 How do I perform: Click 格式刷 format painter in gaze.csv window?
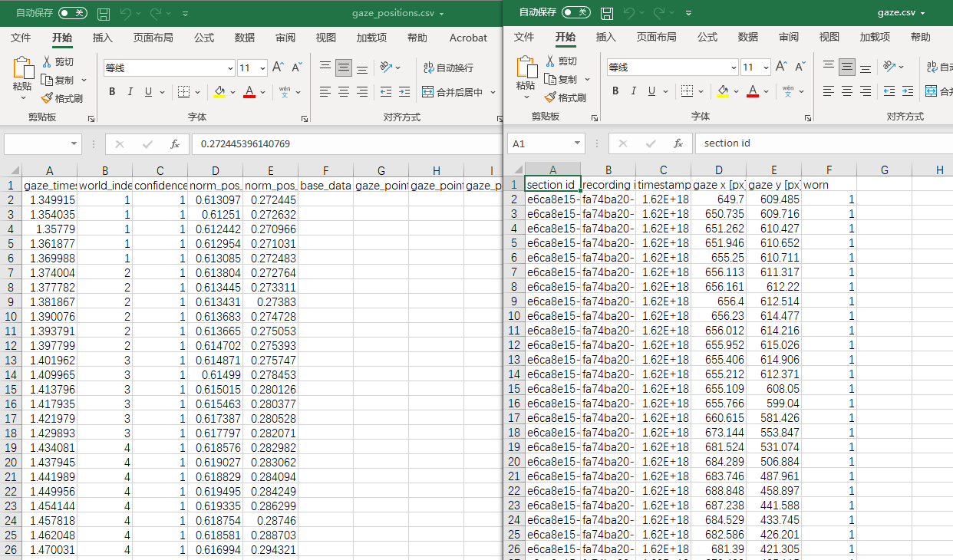click(565, 97)
